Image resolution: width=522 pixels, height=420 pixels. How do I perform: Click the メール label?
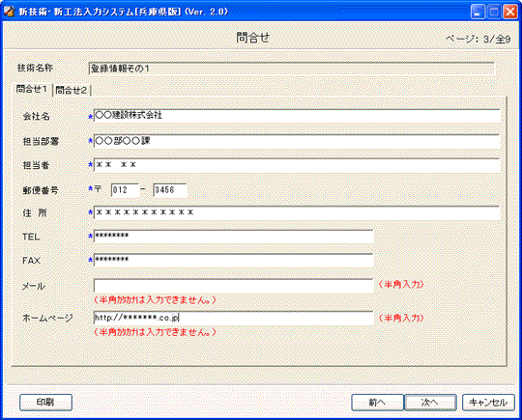point(33,286)
